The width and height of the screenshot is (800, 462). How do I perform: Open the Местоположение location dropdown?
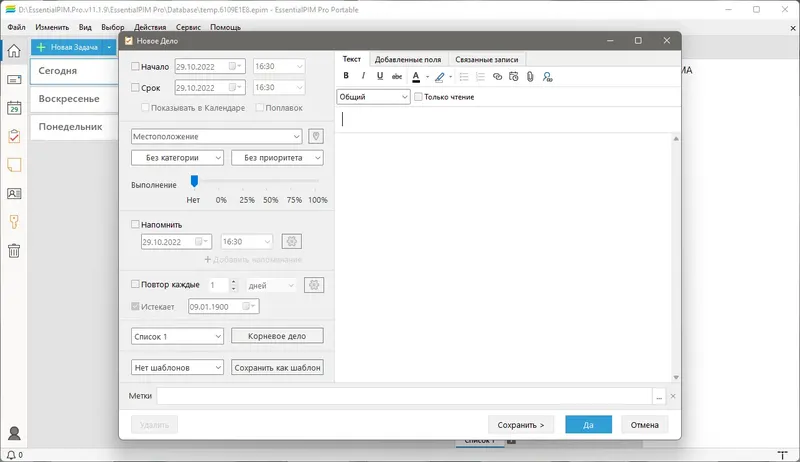(x=216, y=136)
